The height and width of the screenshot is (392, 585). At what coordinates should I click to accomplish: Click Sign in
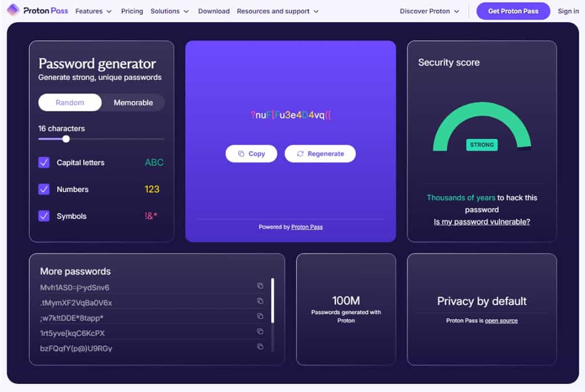(x=568, y=11)
